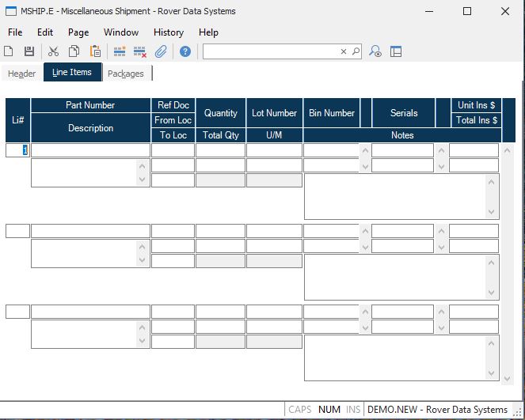
Task: Click the New record icon
Action: tap(9, 51)
